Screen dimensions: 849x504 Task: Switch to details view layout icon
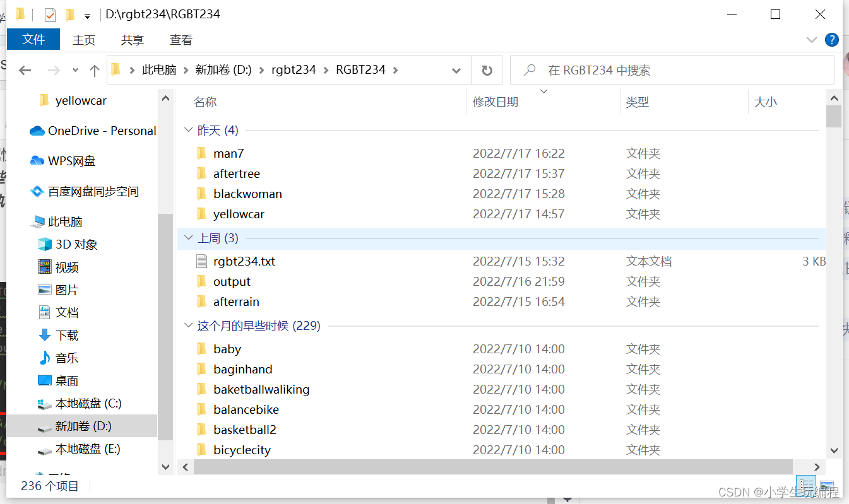click(805, 486)
